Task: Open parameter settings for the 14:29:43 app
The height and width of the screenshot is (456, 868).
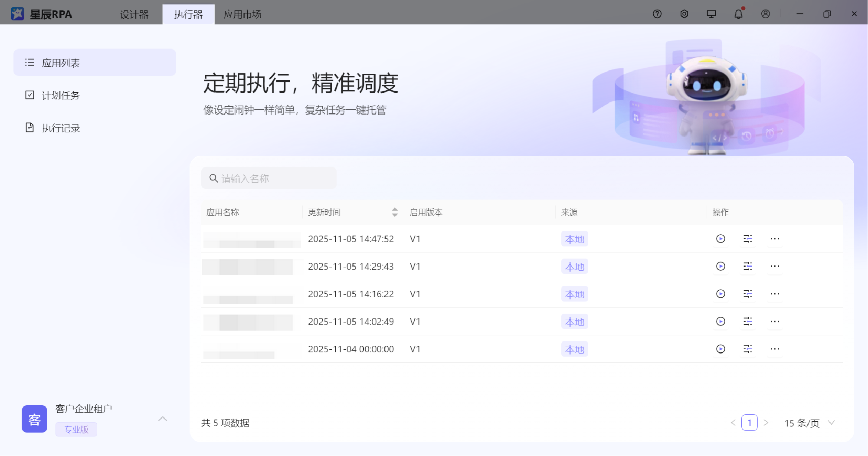Action: click(x=747, y=266)
